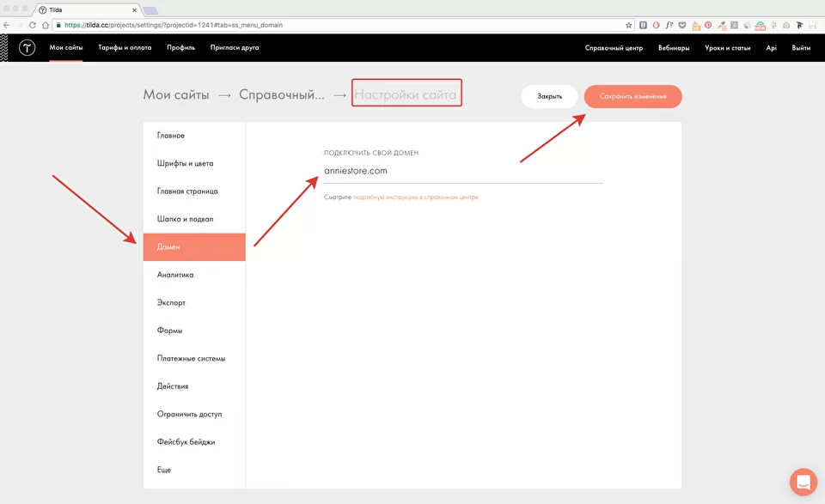
Task: Click the paw print extension icon
Action: pyautogui.click(x=773, y=25)
